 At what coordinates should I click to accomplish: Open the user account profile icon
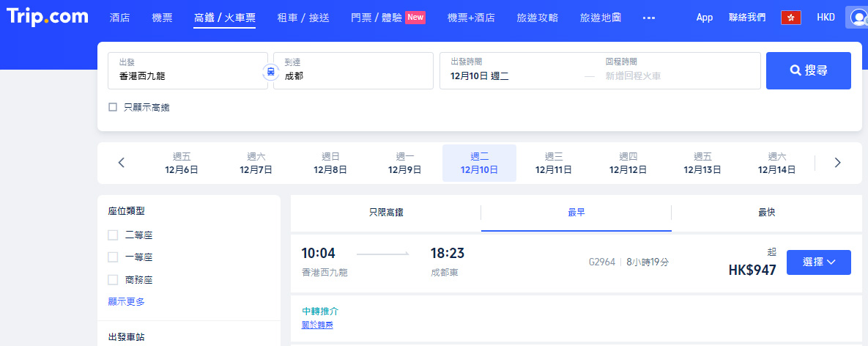856,18
